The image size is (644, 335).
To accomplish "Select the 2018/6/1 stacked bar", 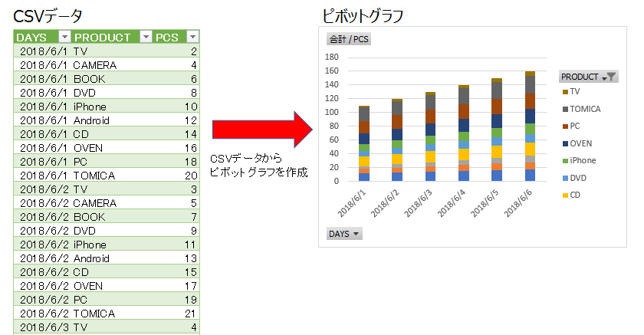I will coord(364,143).
